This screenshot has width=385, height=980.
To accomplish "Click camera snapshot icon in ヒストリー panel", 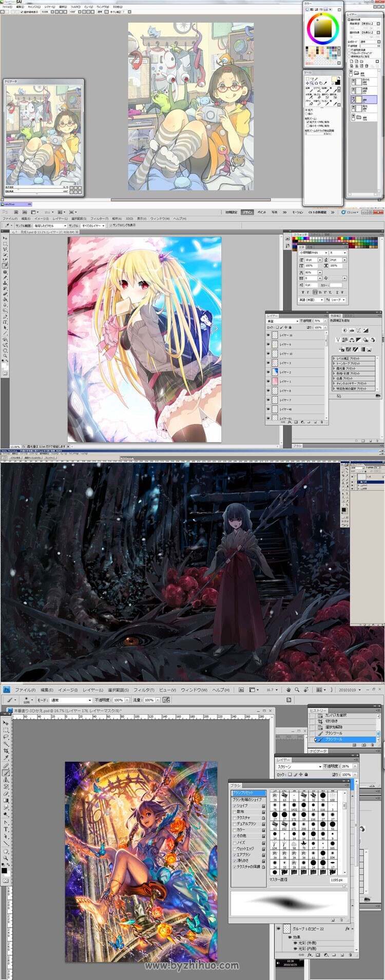I will tap(363, 744).
